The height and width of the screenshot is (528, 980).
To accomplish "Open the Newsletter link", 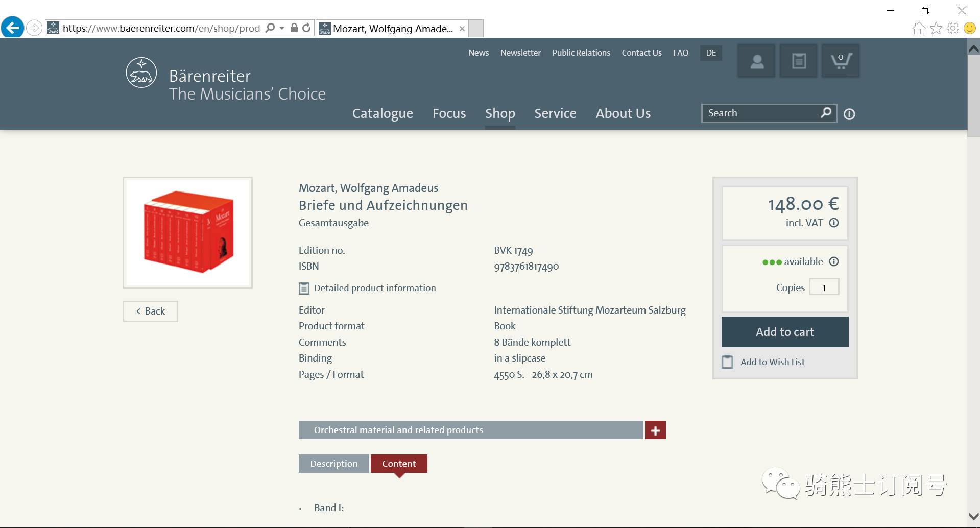I will tap(520, 53).
